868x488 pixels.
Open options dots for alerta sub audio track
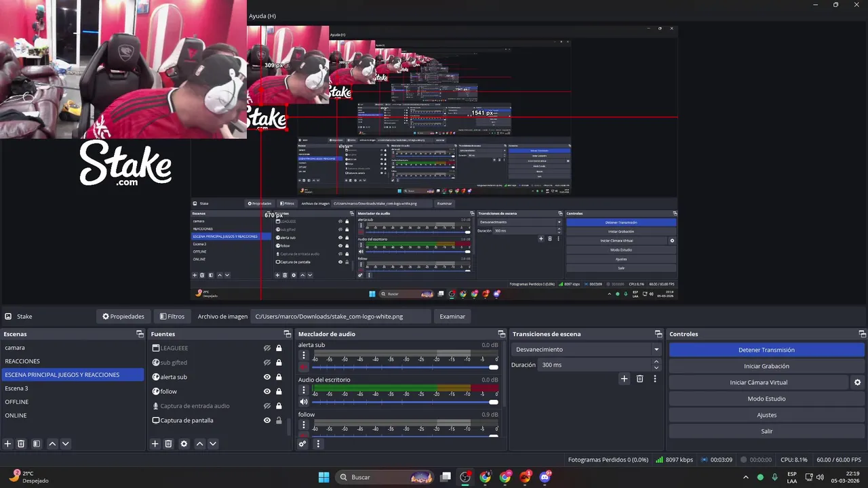(304, 355)
